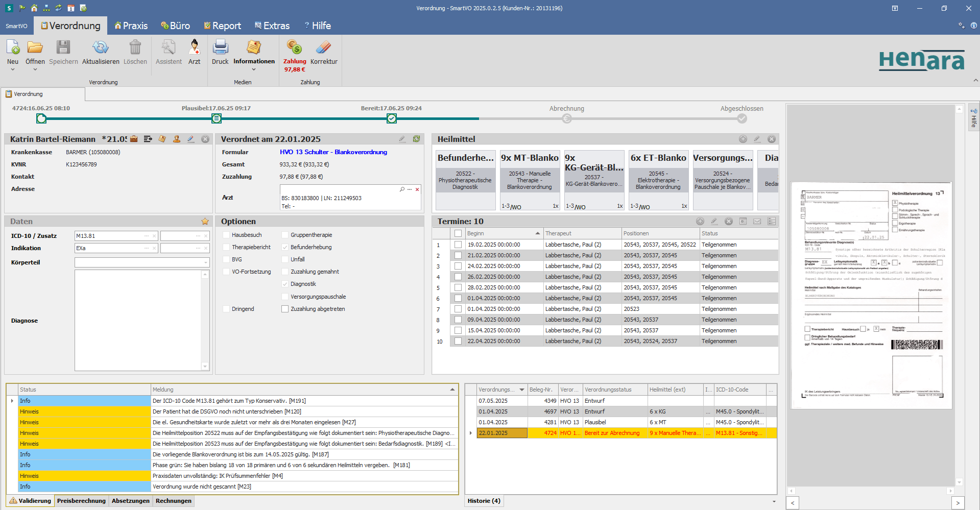This screenshot has width=980, height=510.
Task: Open the Körperteil dropdown
Action: click(x=204, y=262)
